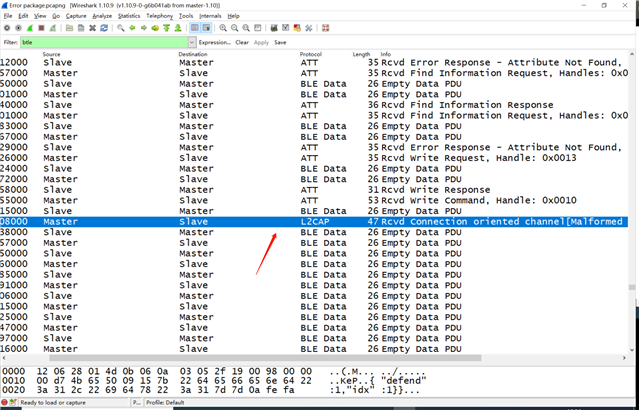Open the Edit menu

point(23,16)
